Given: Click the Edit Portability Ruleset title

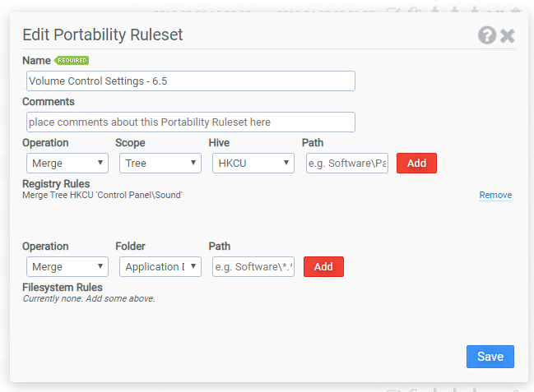Looking at the screenshot, I should coord(103,35).
